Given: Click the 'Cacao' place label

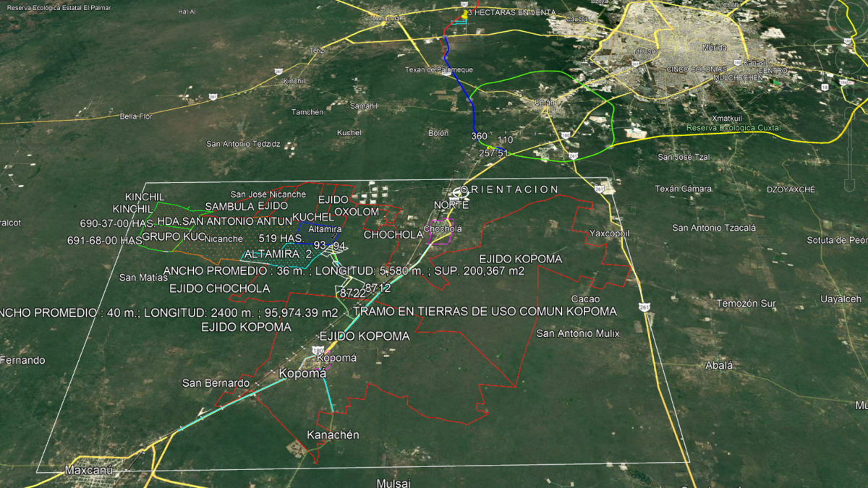Looking at the screenshot, I should point(585,299).
